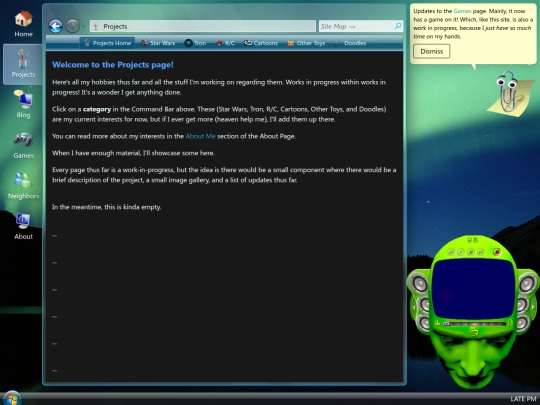Screen dimensions: 540x405
Task: Open the About desktop icon
Action: 23,226
